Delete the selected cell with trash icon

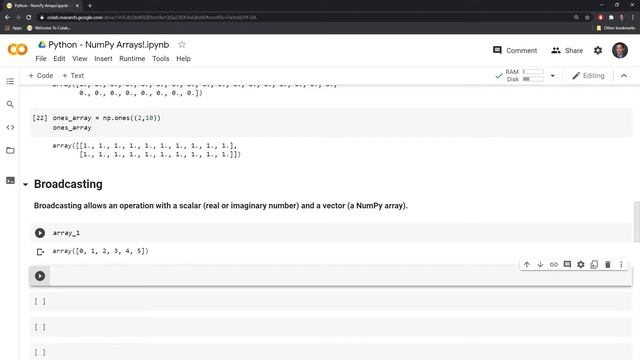click(x=608, y=264)
